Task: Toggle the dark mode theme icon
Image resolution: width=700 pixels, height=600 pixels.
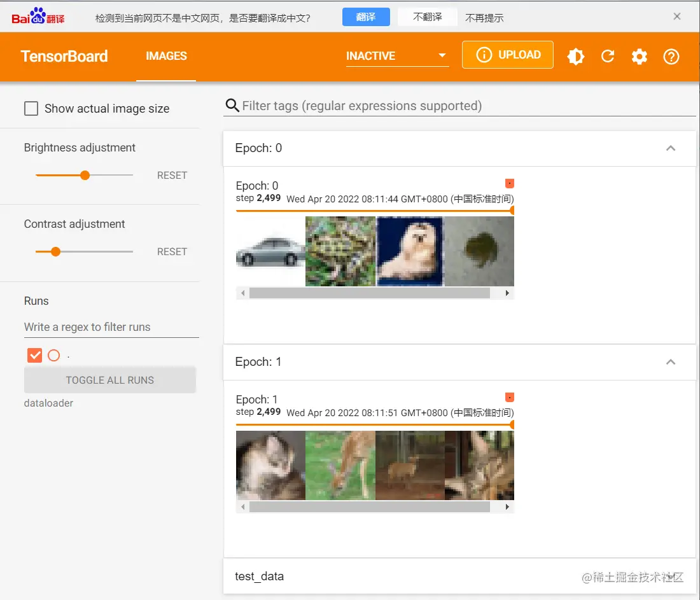Action: point(575,57)
